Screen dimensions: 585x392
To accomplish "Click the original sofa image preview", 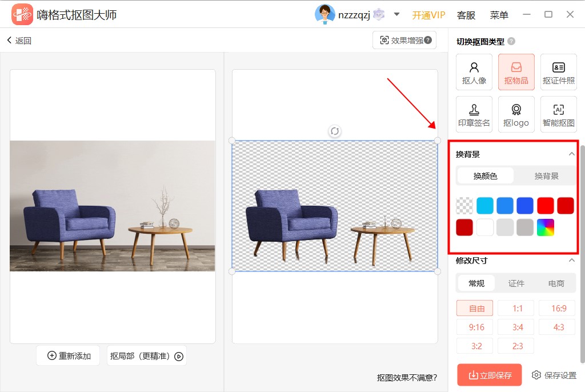I will pos(113,206).
